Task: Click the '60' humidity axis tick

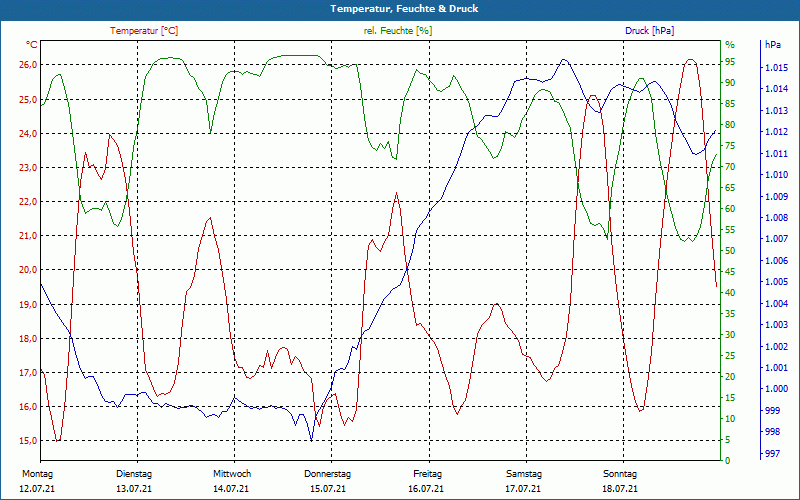Action: point(730,209)
